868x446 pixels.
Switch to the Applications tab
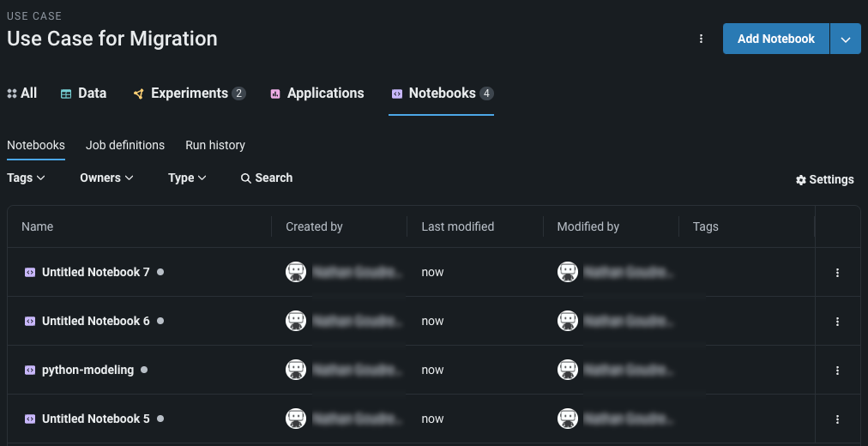click(316, 93)
